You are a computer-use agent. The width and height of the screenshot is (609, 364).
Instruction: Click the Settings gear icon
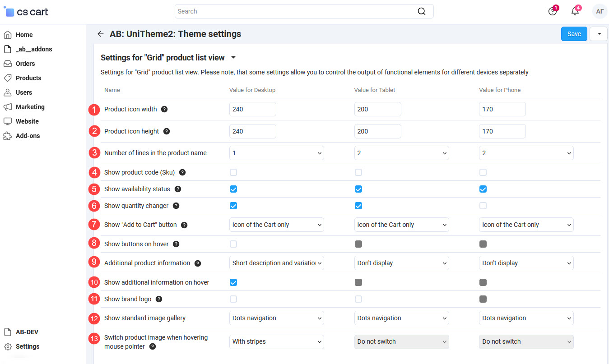[x=8, y=346]
